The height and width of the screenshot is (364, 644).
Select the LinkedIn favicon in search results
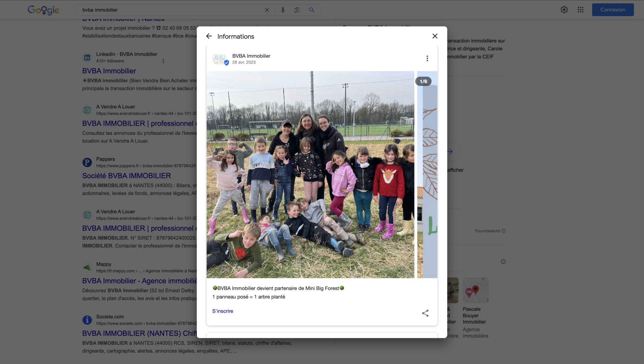click(87, 58)
